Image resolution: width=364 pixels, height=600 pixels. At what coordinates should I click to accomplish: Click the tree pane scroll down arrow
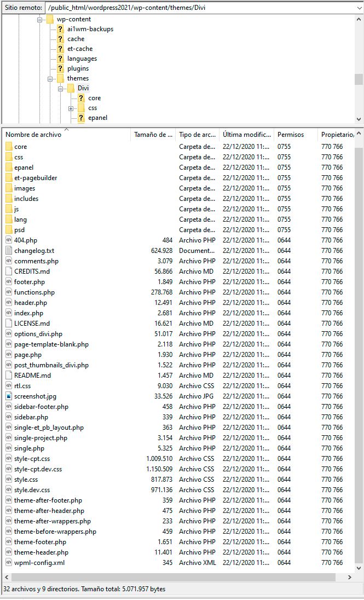point(359,119)
